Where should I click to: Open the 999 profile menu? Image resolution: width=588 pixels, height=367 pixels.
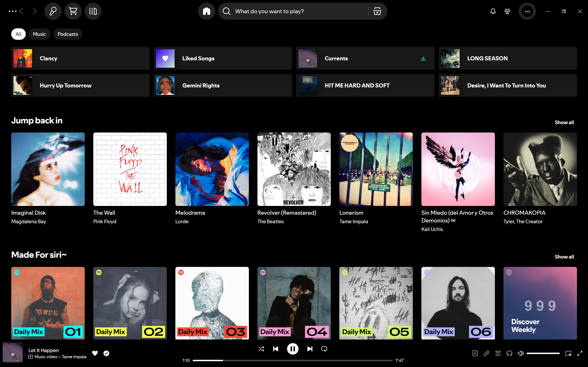(527, 11)
